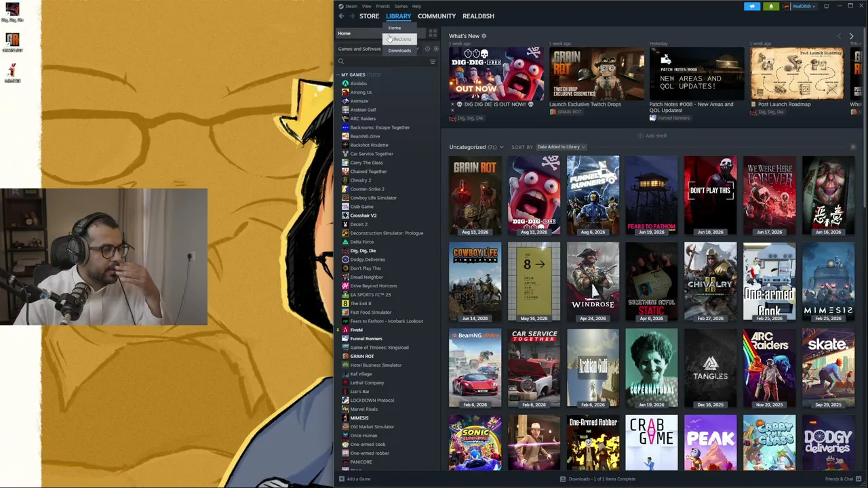This screenshot has width=868, height=488.
Task: Open the Patch Notes #008 news thumbnail
Action: (x=697, y=73)
